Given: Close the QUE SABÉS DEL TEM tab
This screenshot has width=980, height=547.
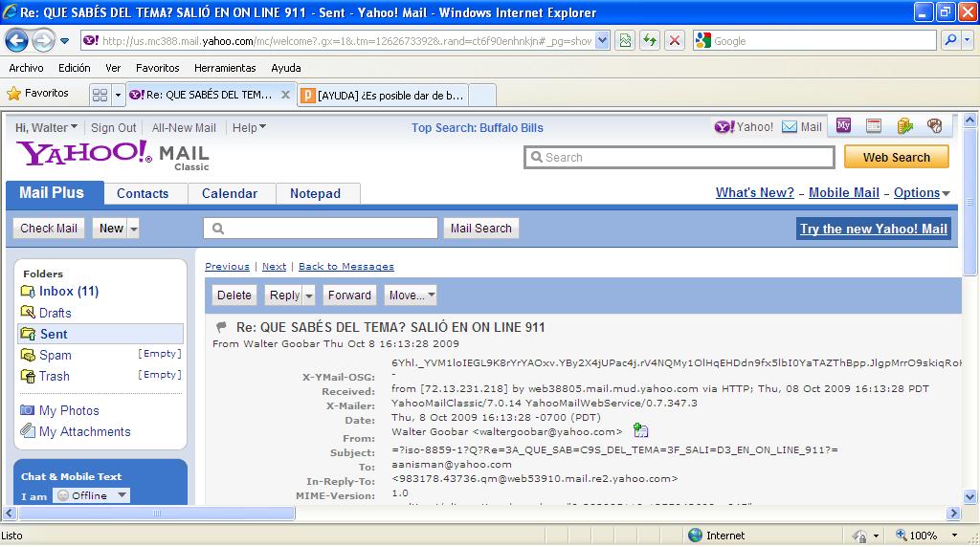Looking at the screenshot, I should coord(285,95).
